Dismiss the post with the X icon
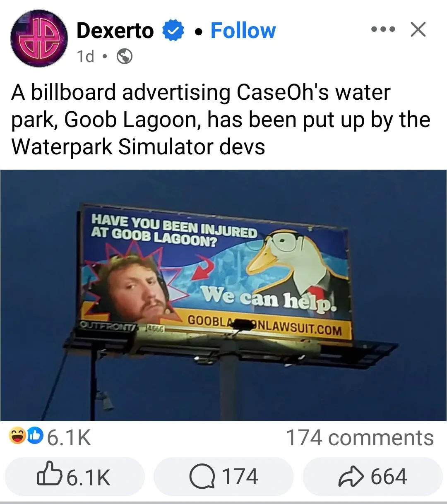The image size is (447, 504). pyautogui.click(x=418, y=29)
